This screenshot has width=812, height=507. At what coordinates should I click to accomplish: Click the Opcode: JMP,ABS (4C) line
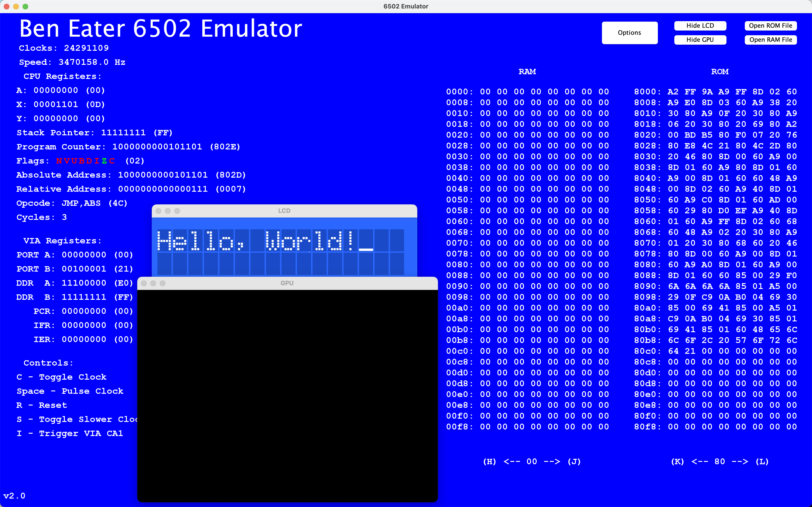pos(72,203)
